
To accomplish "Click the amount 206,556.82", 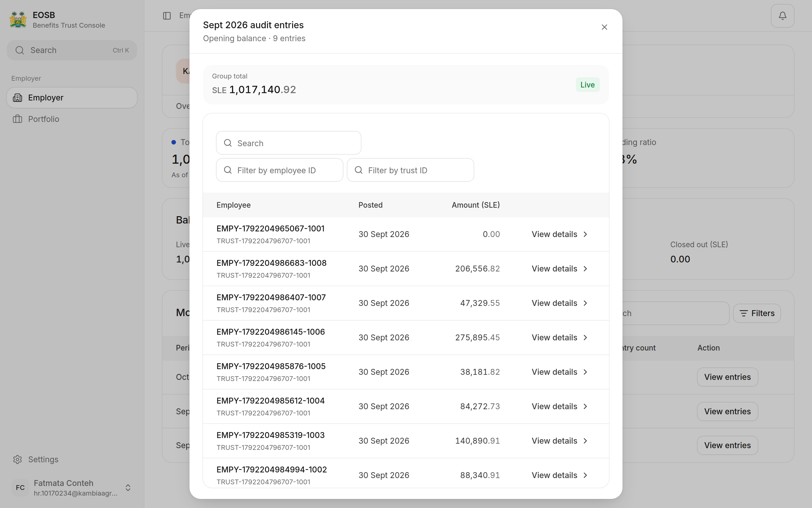I will point(477,269).
